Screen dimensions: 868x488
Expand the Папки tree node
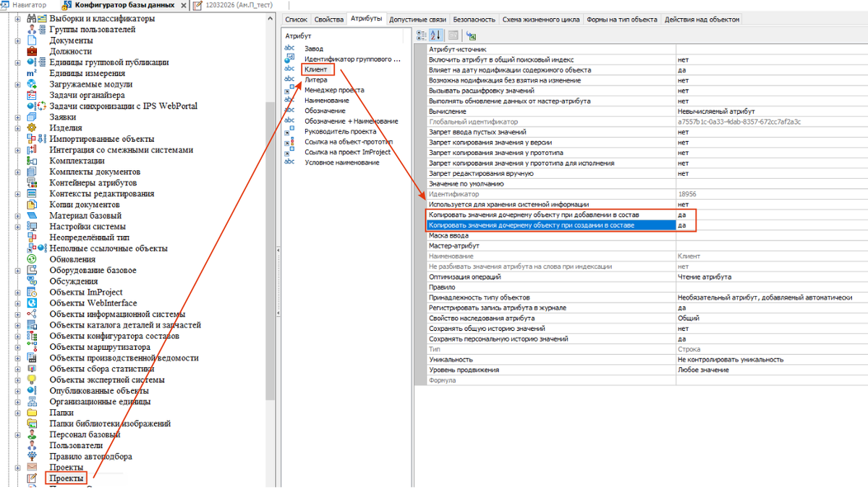pos(18,413)
